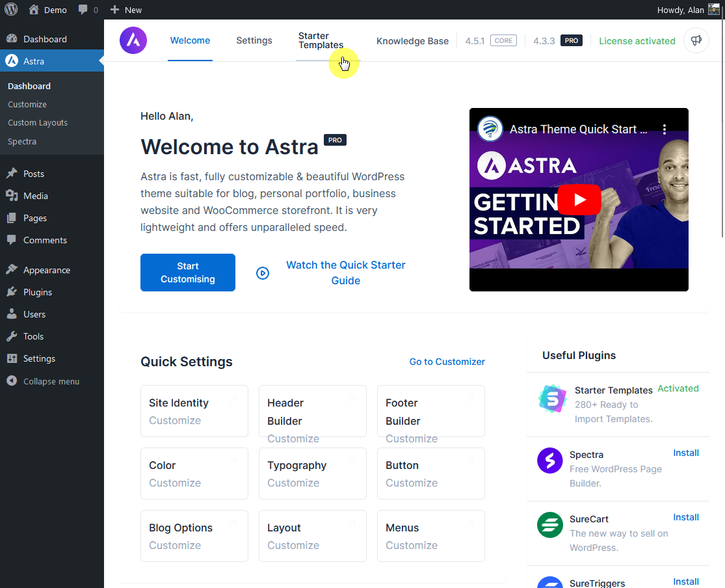Install the Spectra plugin

685,453
